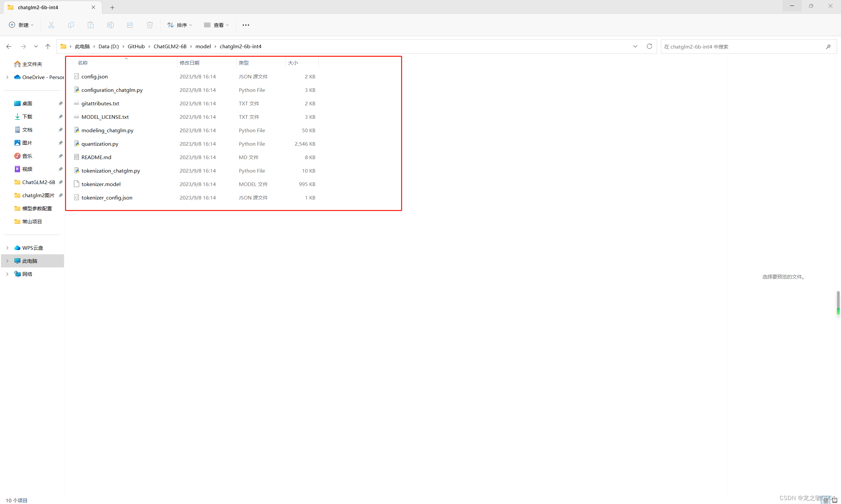Refresh the folder with the reload icon
841x504 pixels.
649,46
